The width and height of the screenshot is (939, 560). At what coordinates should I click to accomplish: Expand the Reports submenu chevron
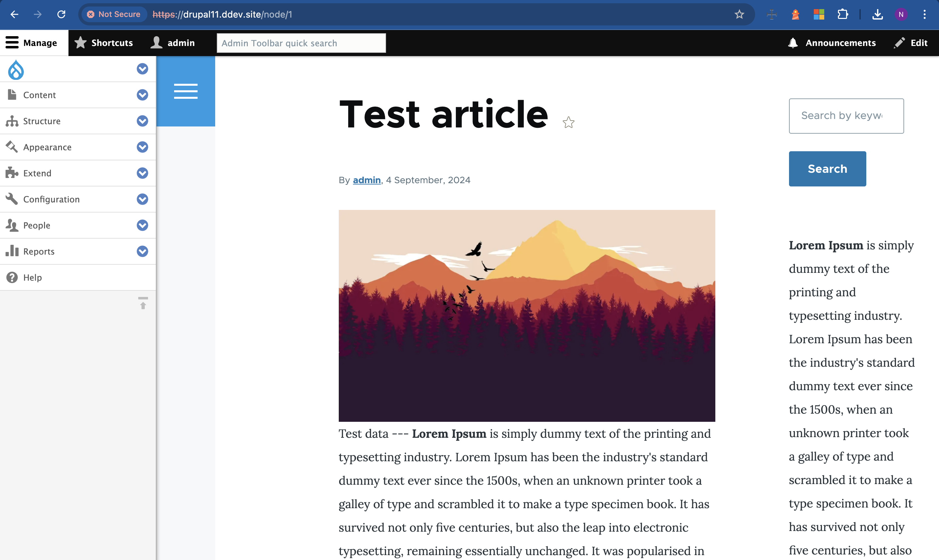click(142, 251)
